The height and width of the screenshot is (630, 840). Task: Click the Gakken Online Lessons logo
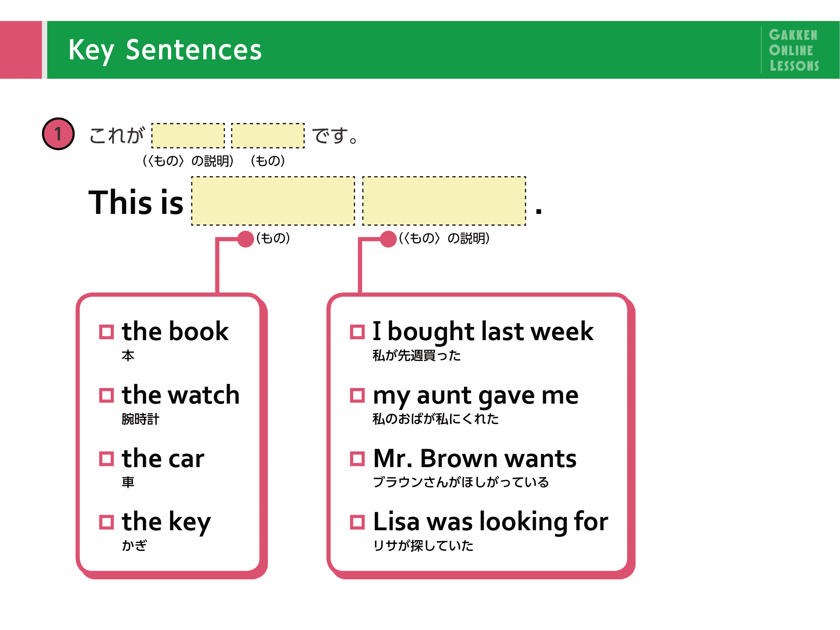794,50
